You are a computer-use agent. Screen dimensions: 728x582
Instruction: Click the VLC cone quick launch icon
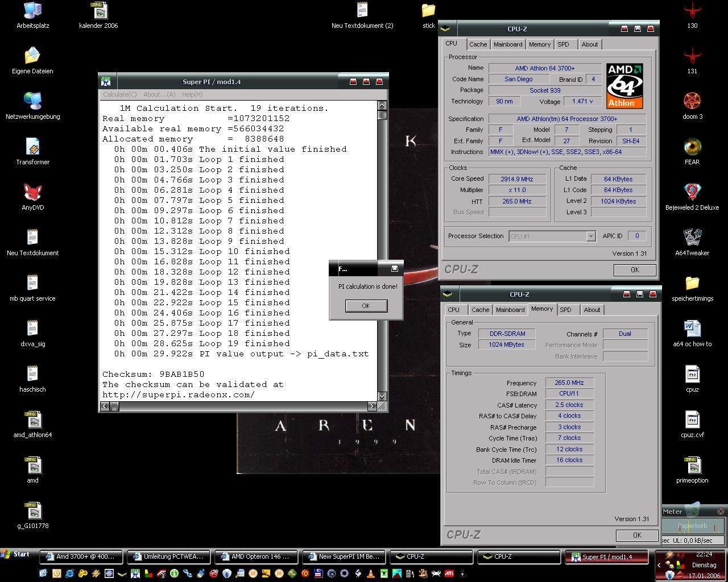371,573
